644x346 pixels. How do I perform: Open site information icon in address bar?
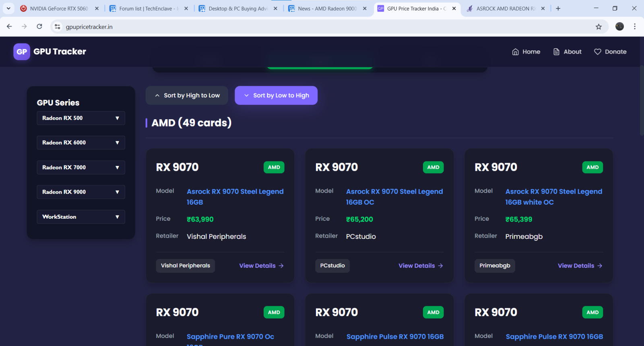[x=58, y=27]
